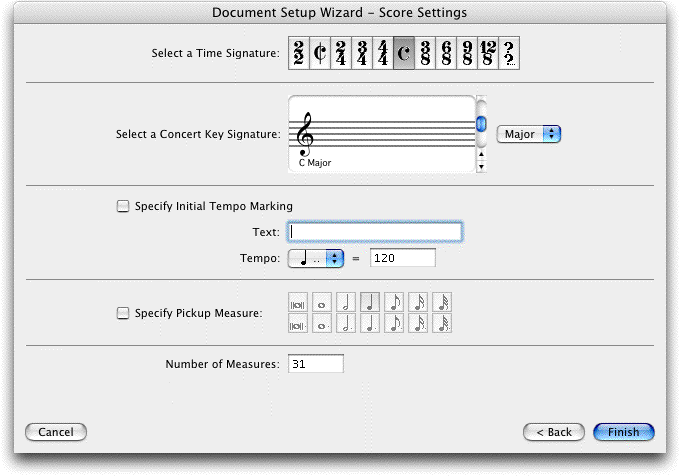
Task: Click the Finish button
Action: [624, 432]
